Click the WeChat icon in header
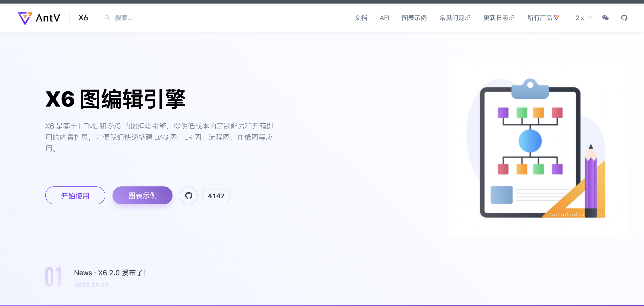 (605, 18)
